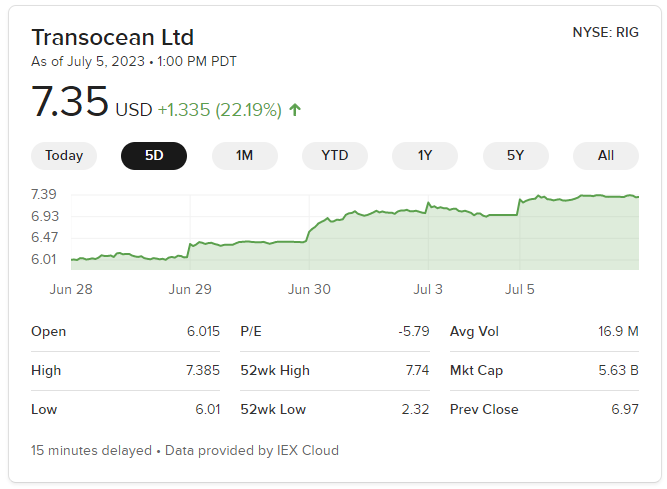Select the 5D time range
Screen dimensions: 667x489
[x=154, y=156]
